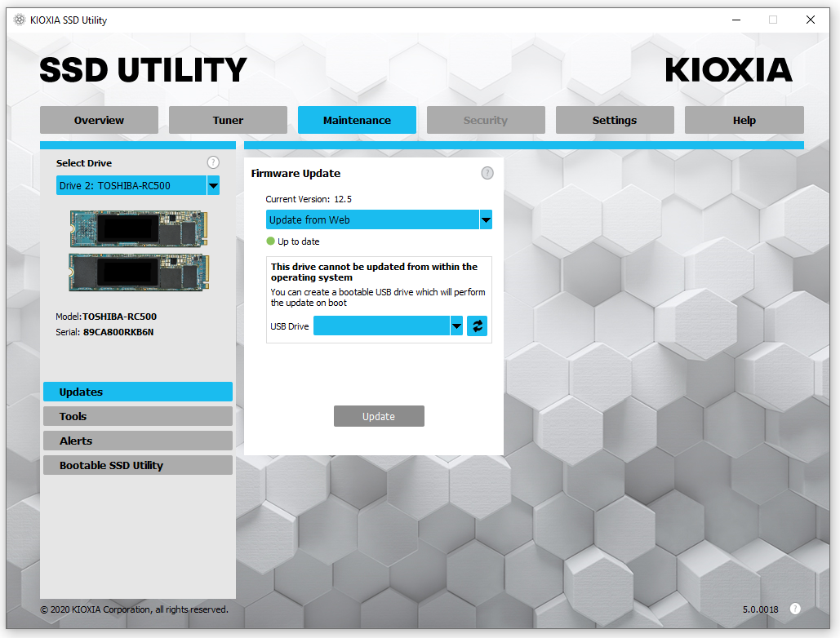
Task: Click the SSD UTILITY header title
Action: [x=143, y=70]
